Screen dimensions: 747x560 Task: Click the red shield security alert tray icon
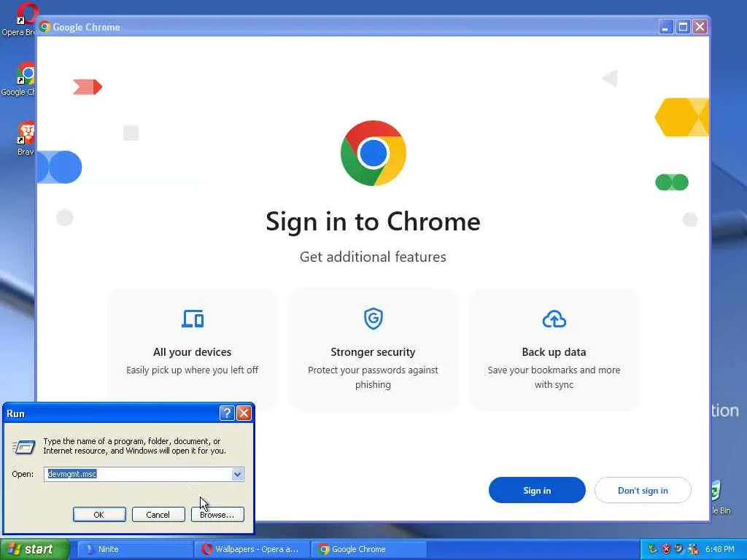666,549
